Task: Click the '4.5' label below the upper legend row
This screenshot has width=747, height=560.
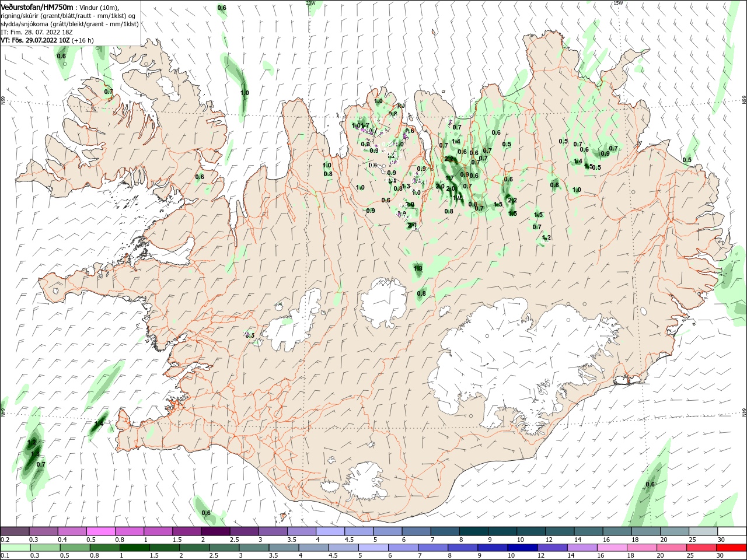Action: [349, 540]
